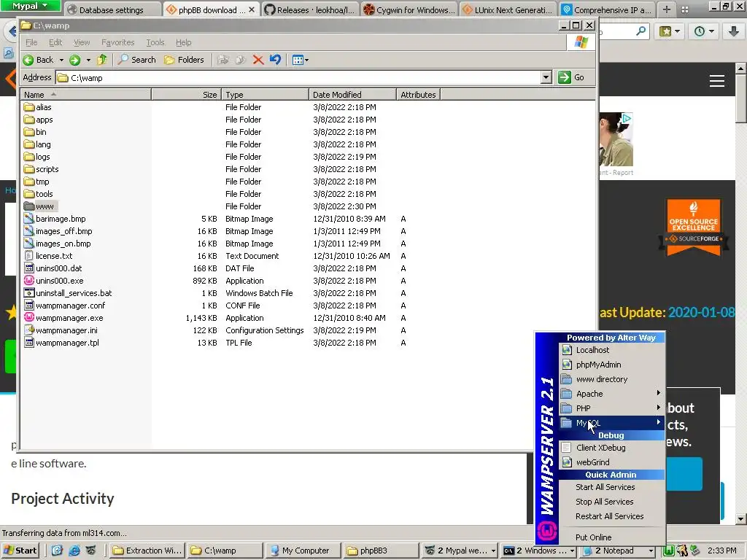This screenshot has width=747, height=560.
Task: Close the phpBB download browser tab
Action: point(252,9)
